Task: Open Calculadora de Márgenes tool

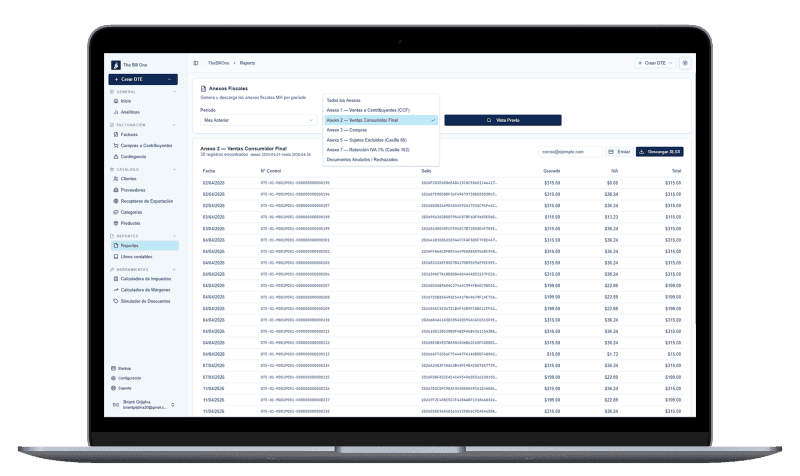Action: 145,290
